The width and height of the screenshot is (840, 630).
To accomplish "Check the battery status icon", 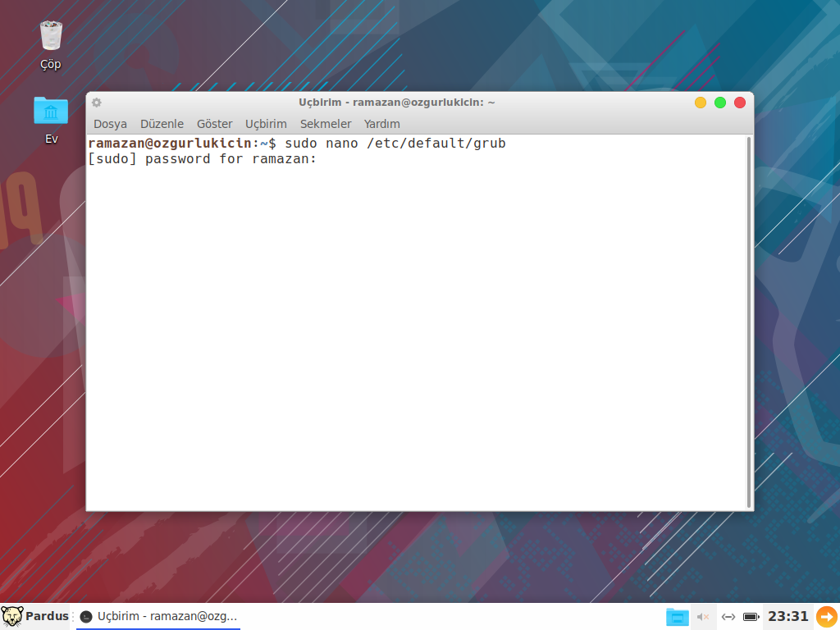I will [x=751, y=617].
